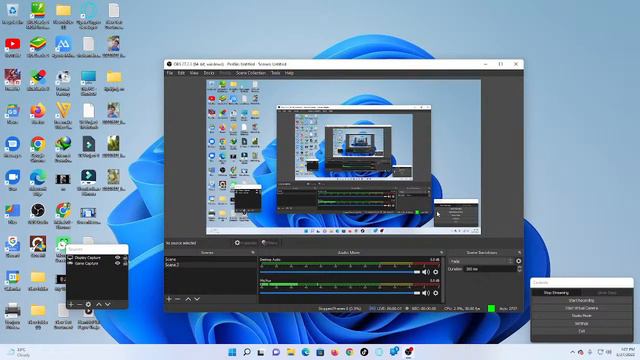640x360 pixels.
Task: Mute Desktop Audio speaker icon
Action: pos(426,272)
